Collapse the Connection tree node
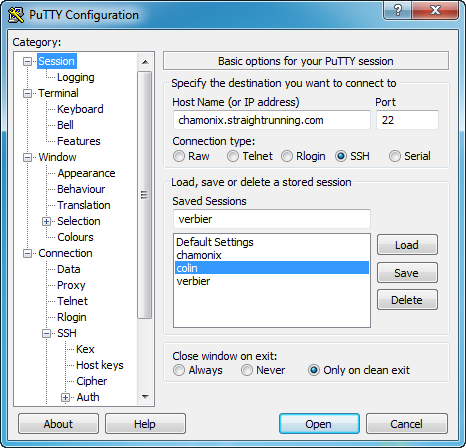 27,253
